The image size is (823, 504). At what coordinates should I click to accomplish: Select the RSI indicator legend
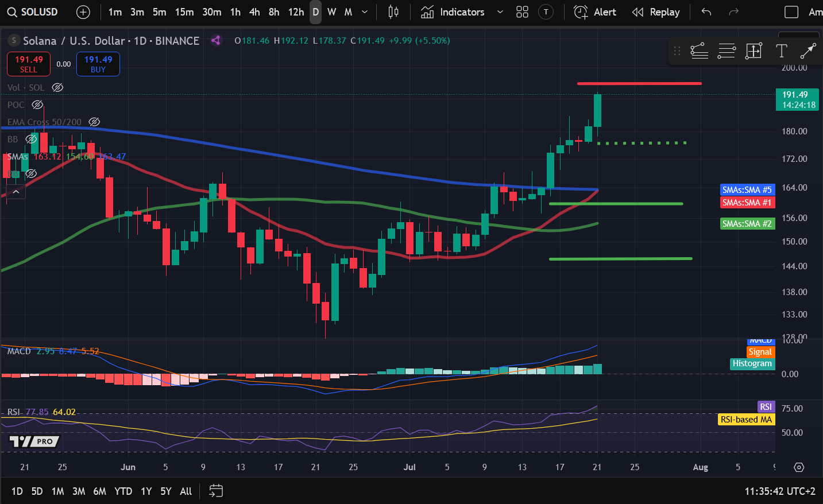tap(14, 412)
